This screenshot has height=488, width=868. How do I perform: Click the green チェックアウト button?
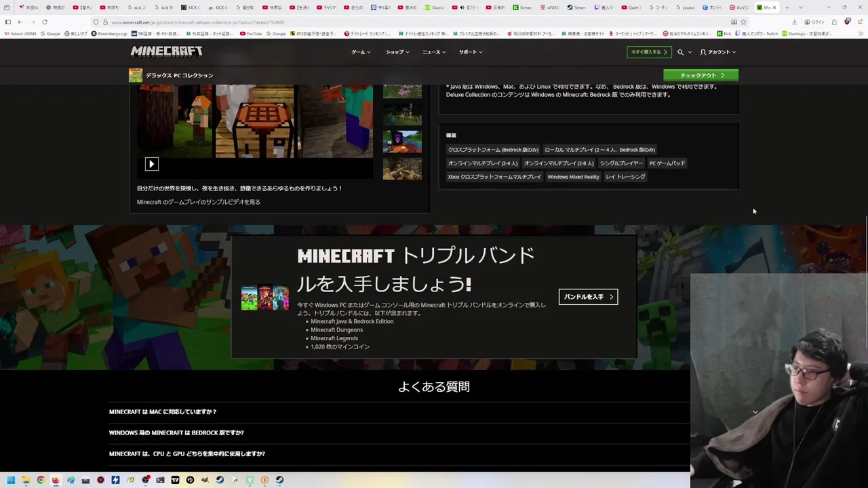coord(701,75)
